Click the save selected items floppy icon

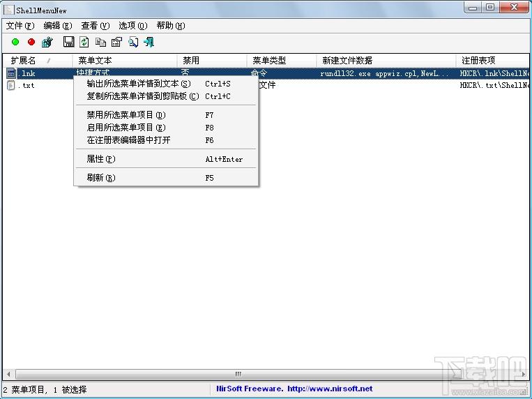[68, 42]
